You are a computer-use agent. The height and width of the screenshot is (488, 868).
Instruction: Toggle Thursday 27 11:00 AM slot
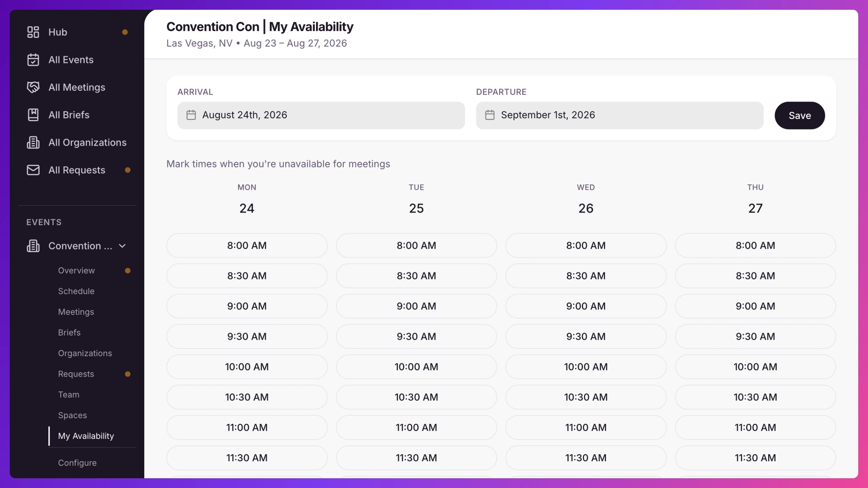(756, 428)
